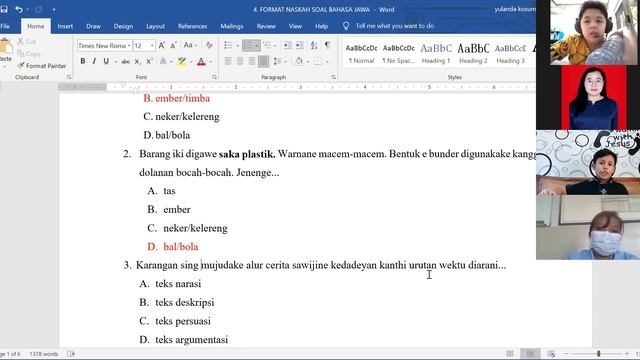Sort the selected text alphabetically
The width and height of the screenshot is (640, 360).
click(x=314, y=45)
